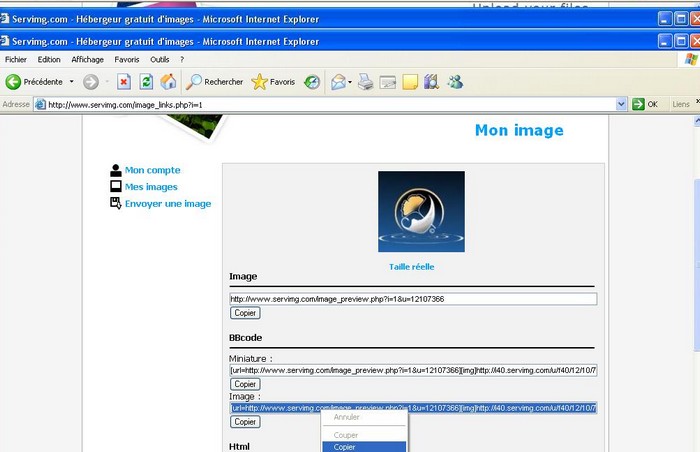The width and height of the screenshot is (700, 452).
Task: Click the Print icon in toolbar
Action: click(366, 82)
